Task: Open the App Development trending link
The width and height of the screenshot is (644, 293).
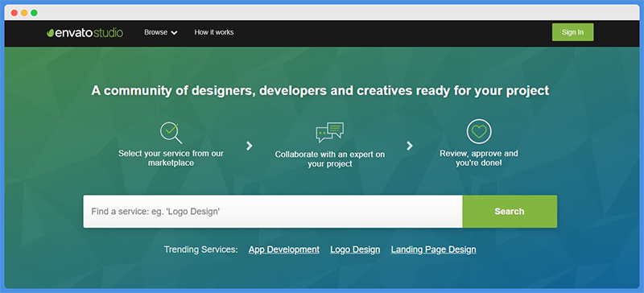Action: click(284, 250)
